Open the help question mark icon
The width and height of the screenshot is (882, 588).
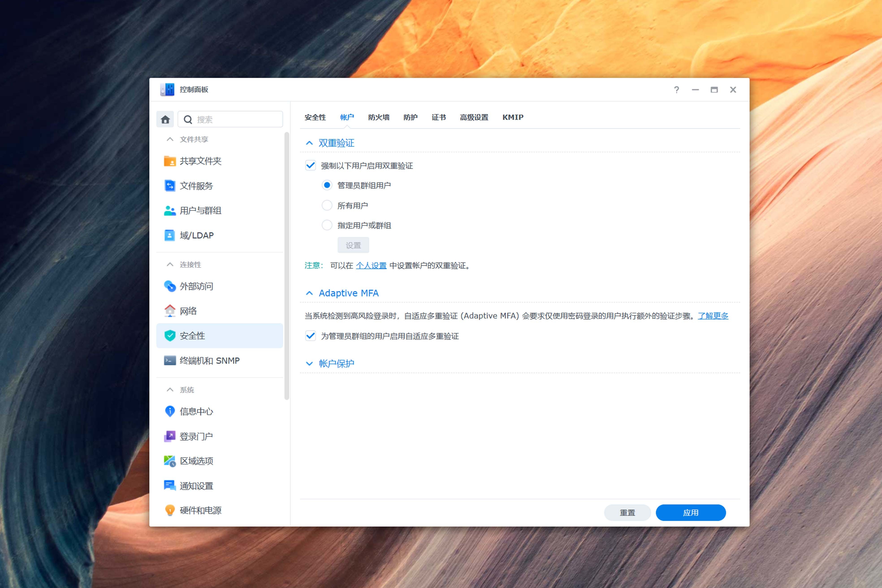click(x=677, y=90)
